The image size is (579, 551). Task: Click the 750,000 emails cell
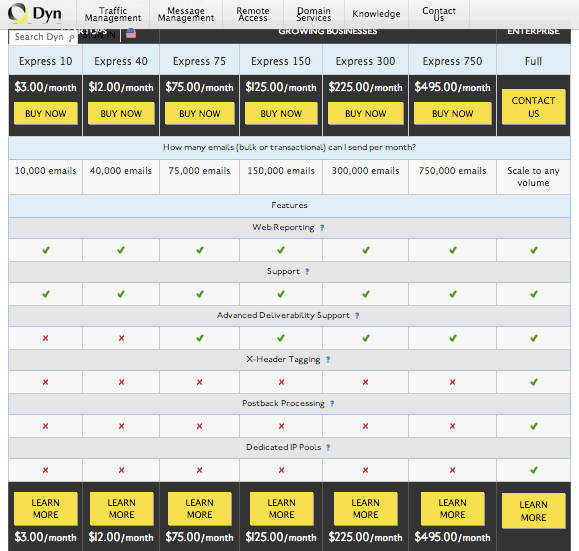[452, 177]
